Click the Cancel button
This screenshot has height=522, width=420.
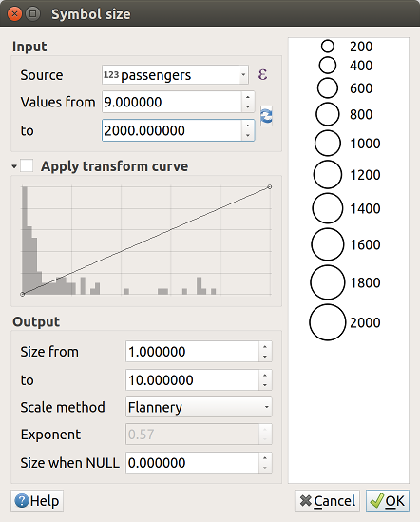(x=327, y=501)
